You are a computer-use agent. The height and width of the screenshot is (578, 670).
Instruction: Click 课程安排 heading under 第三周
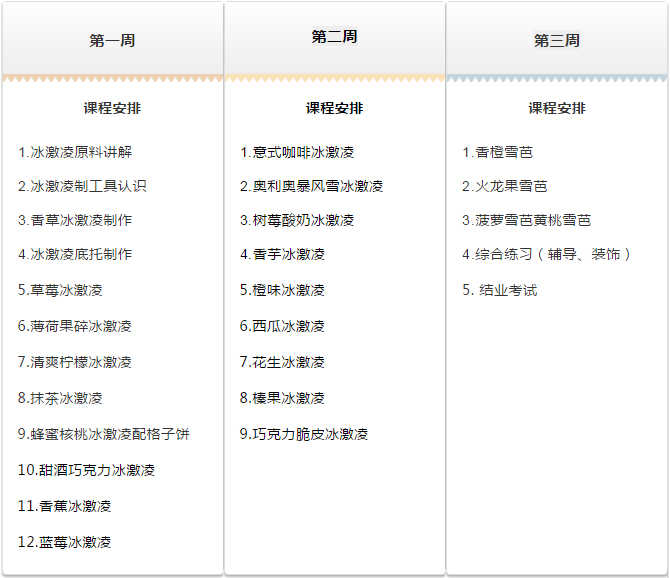coord(557,108)
